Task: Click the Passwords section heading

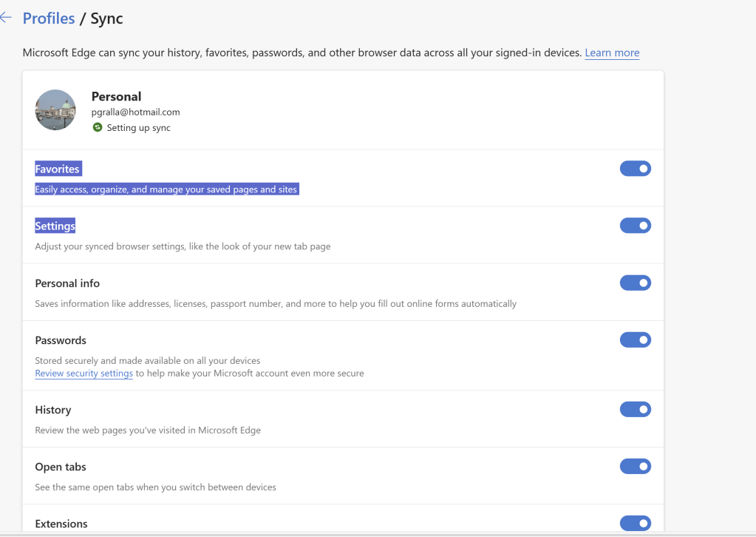Action: click(61, 340)
